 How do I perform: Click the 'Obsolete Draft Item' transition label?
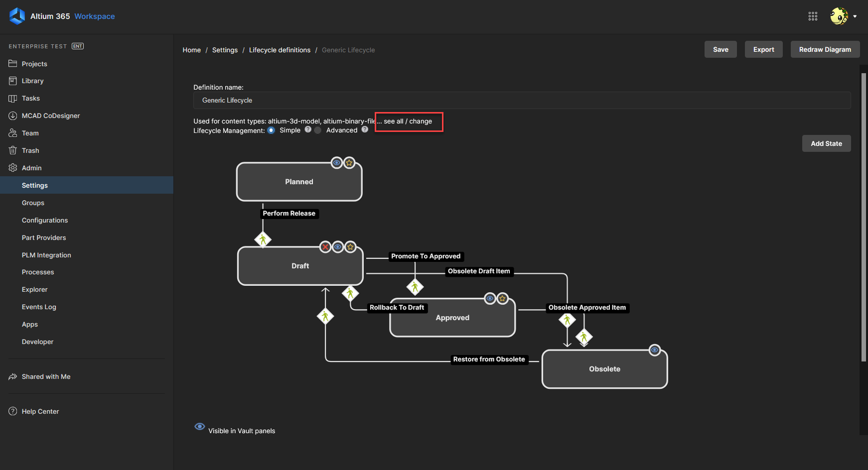(x=479, y=271)
